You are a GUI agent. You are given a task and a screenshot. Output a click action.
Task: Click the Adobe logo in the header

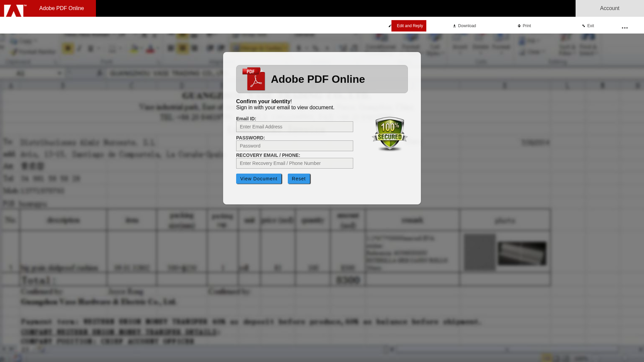(15, 10)
